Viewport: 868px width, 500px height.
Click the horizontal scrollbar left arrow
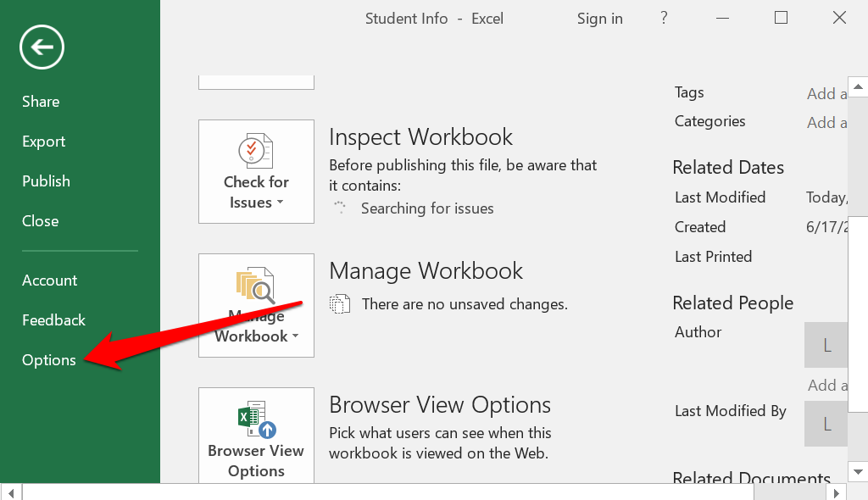12,492
